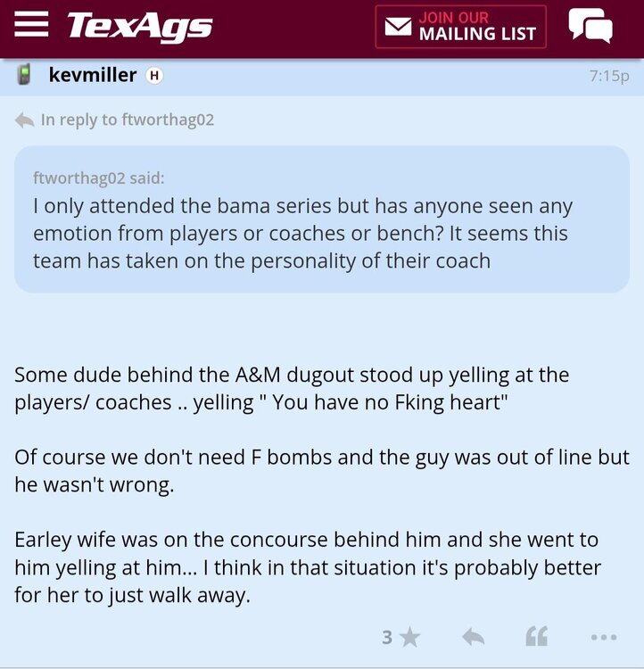Click the H badge next to kevmiller
The width and height of the screenshot is (644, 669).
[153, 76]
